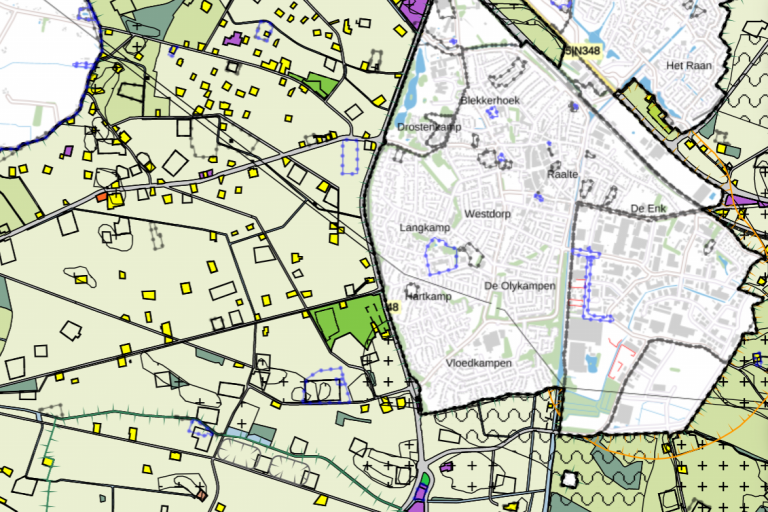This screenshot has height=512, width=768.
Task: Click the blue dotted tall rectangle beside Drostenkamp road
Action: tap(350, 157)
